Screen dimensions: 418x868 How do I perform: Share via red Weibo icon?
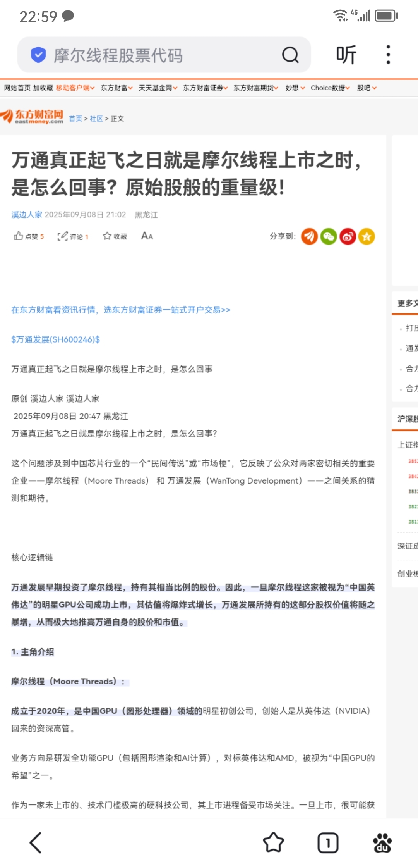pyautogui.click(x=348, y=236)
